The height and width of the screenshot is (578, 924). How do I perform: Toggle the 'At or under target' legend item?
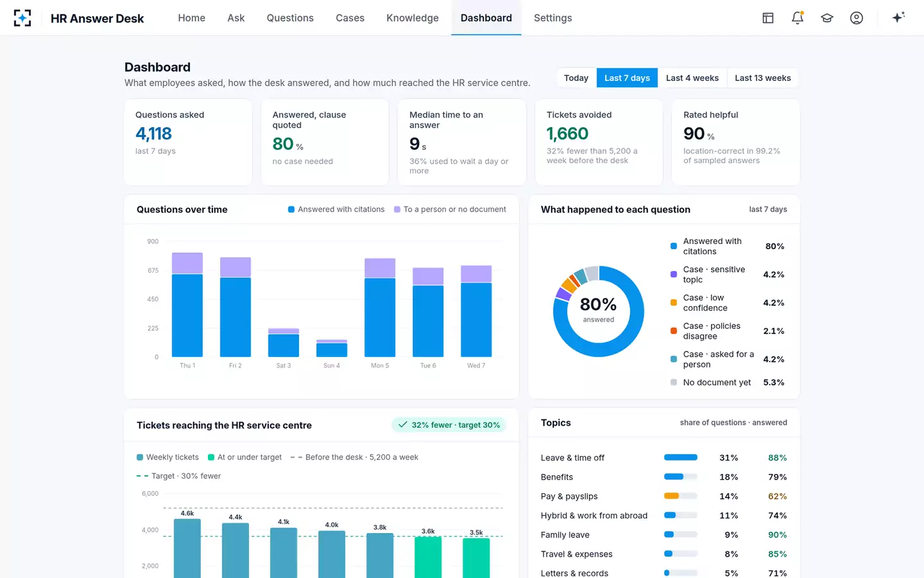[x=244, y=457]
